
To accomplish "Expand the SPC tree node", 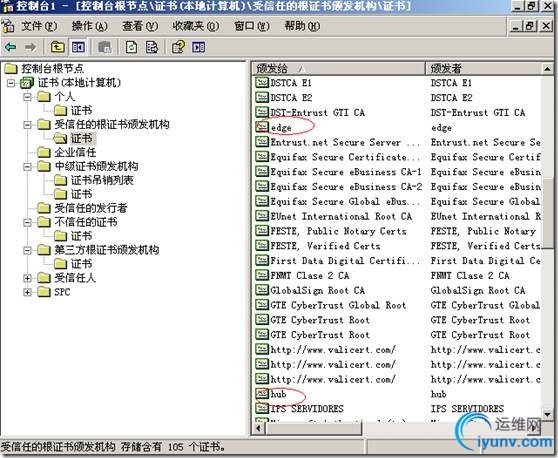I will point(27,292).
